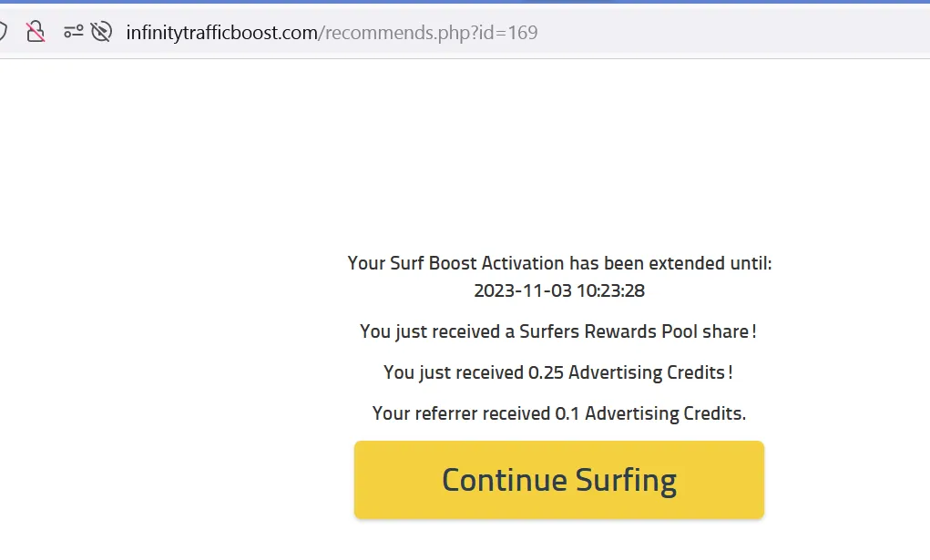The width and height of the screenshot is (930, 560).
Task: Open the site permissions icon in address bar
Action: (x=73, y=33)
